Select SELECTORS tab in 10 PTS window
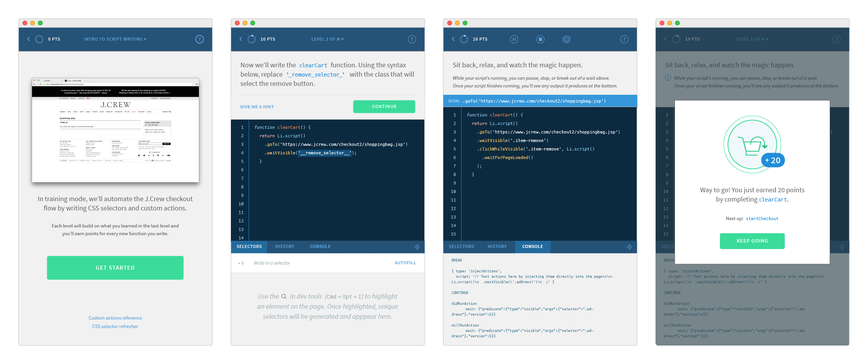 249,246
